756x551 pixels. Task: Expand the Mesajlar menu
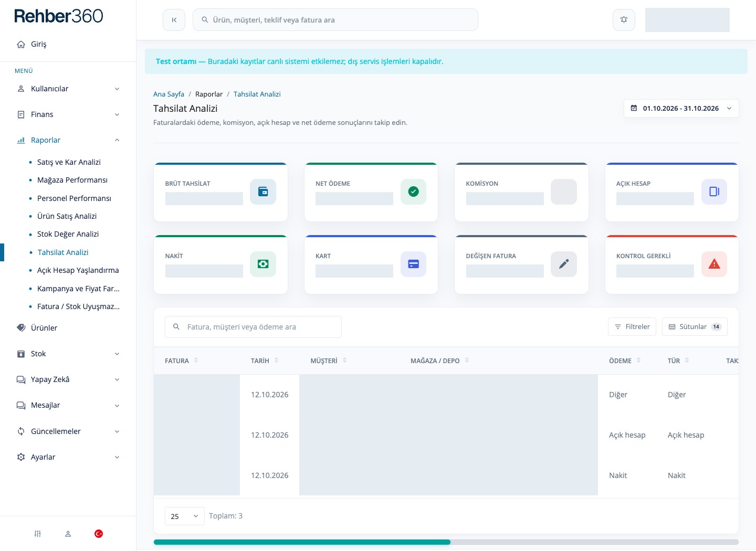(x=68, y=405)
